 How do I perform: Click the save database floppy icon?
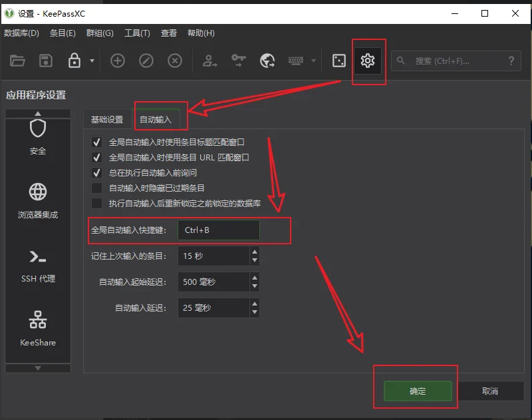pyautogui.click(x=46, y=61)
